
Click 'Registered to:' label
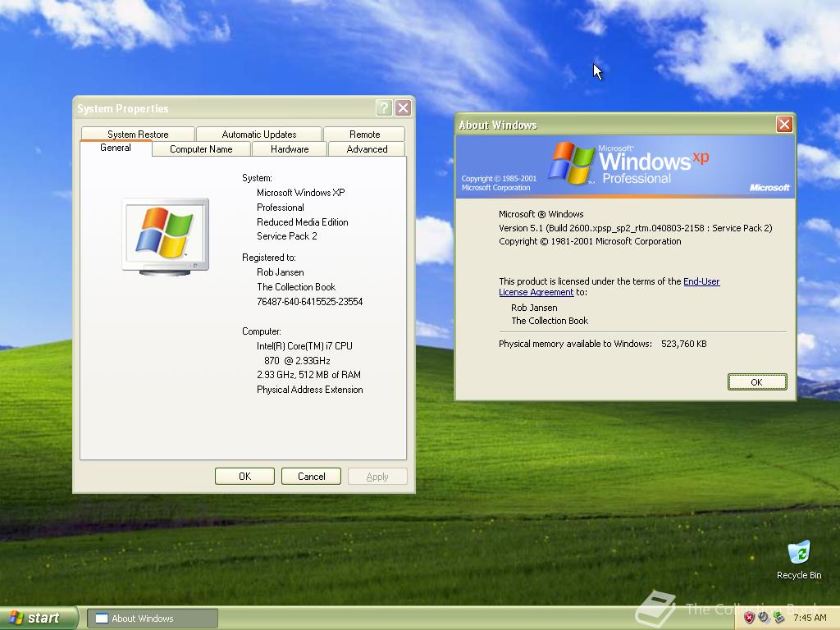tap(268, 258)
